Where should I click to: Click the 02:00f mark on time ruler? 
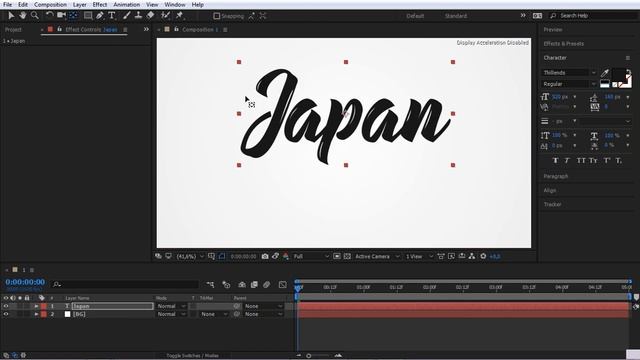click(x=429, y=287)
